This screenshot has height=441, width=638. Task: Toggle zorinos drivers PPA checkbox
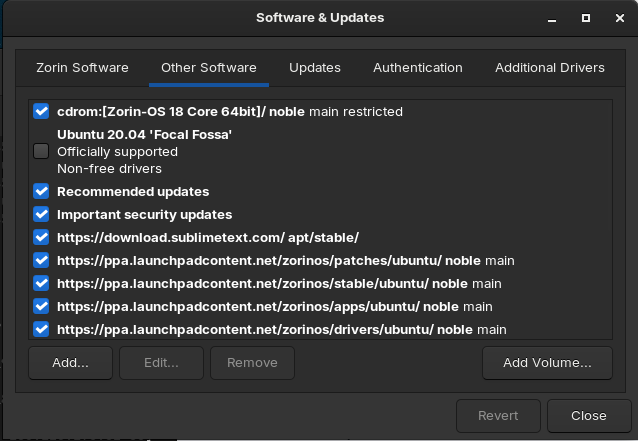[x=41, y=329]
